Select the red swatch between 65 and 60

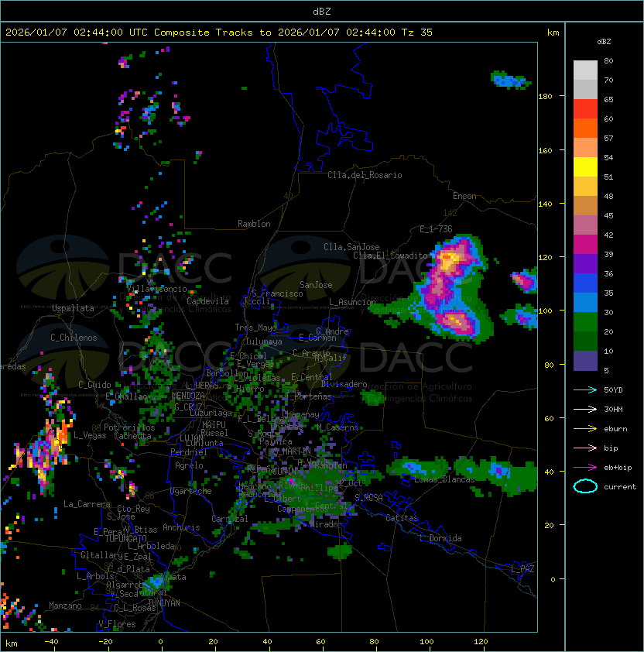[x=585, y=109]
